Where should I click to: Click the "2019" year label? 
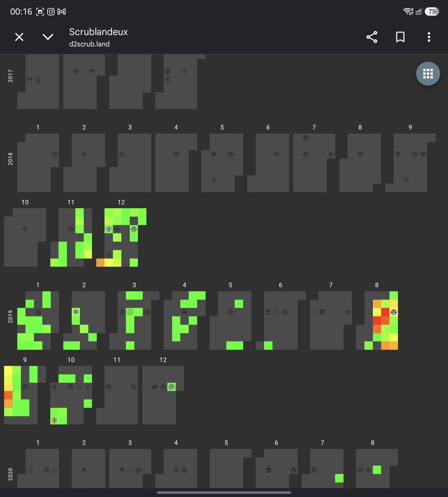point(10,316)
